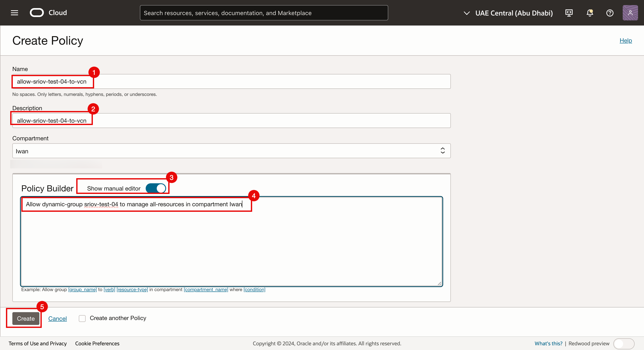Open the Cloud Shell developer tools icon

pyautogui.click(x=569, y=13)
